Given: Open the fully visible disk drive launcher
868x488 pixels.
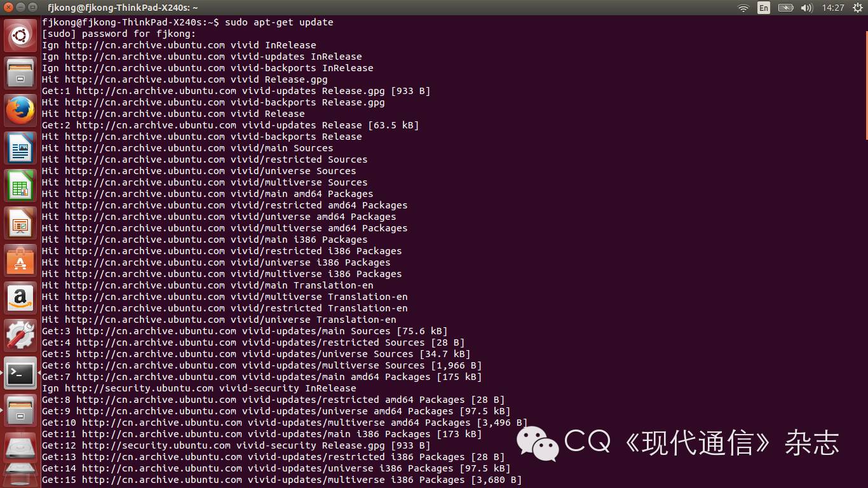Looking at the screenshot, I should (20, 447).
